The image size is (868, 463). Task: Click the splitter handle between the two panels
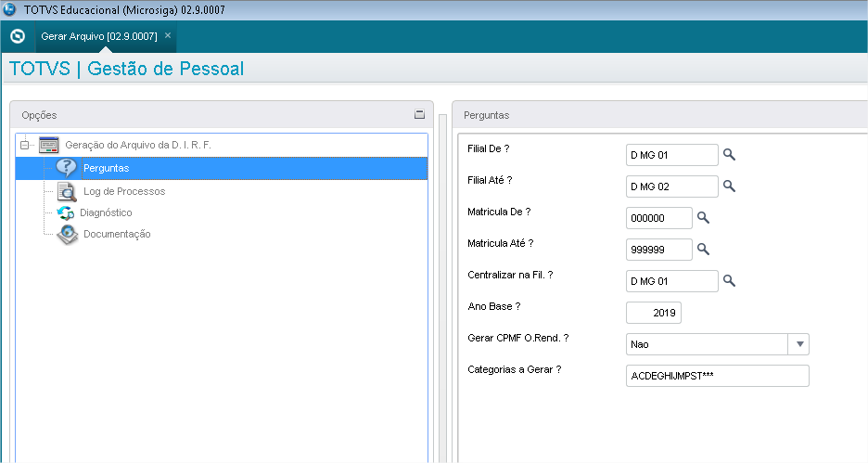443,288
